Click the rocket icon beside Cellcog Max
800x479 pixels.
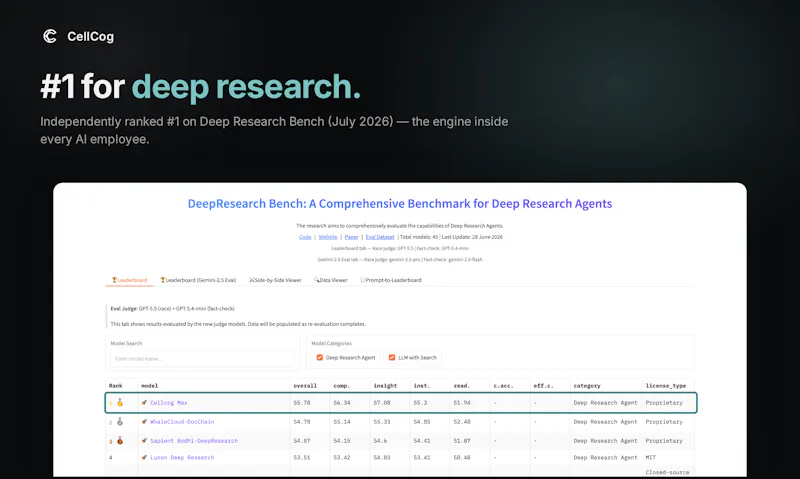(144, 402)
